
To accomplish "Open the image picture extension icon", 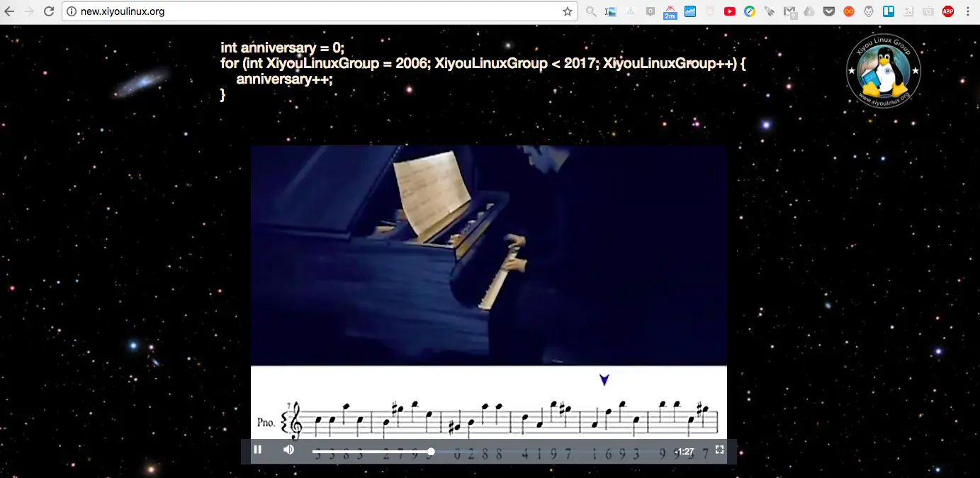I will click(x=611, y=11).
